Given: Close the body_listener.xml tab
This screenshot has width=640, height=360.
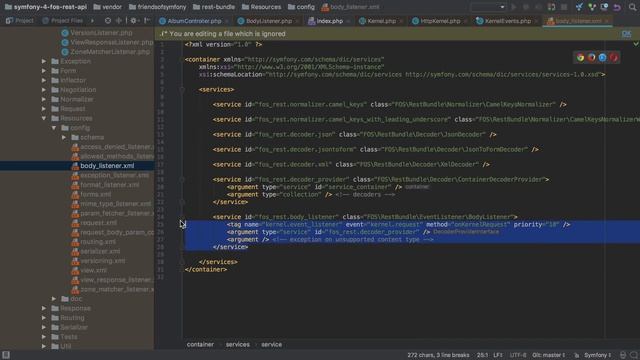Looking at the screenshot, I should (607, 21).
